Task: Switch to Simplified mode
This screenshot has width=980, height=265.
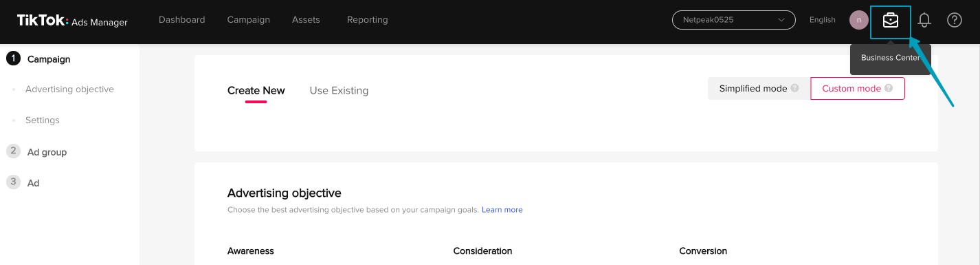Action: click(x=759, y=88)
